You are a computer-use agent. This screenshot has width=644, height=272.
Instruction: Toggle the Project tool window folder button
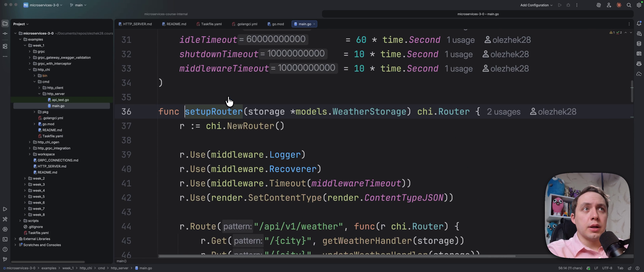point(5,24)
